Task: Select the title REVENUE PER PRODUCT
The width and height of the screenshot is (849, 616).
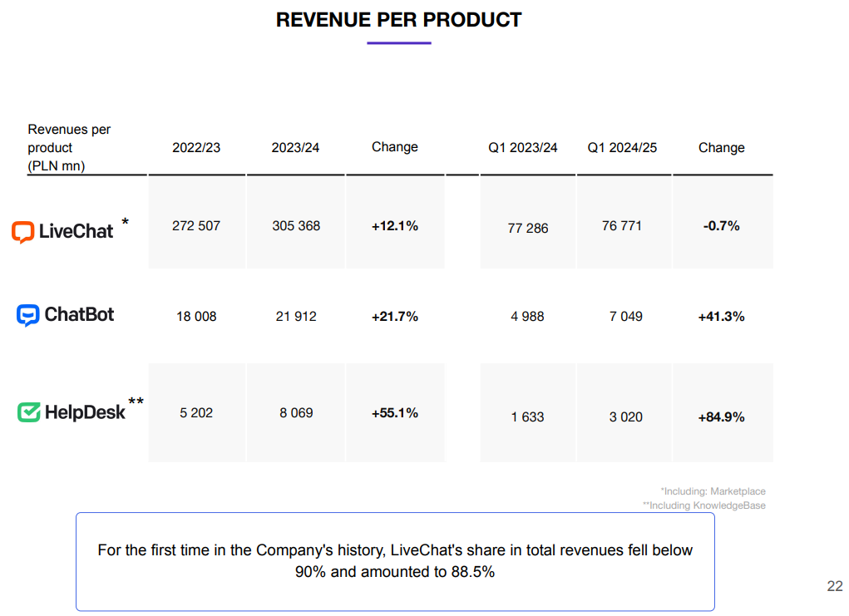Action: [398, 20]
